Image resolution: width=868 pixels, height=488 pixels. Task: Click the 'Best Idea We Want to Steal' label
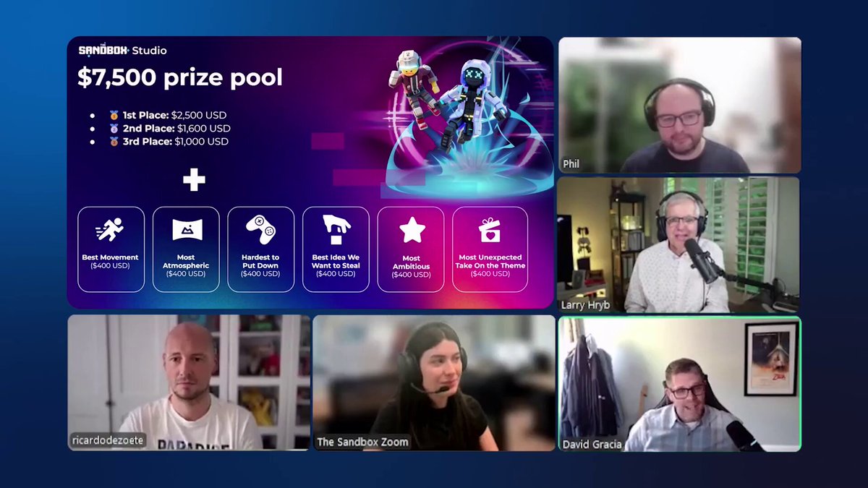point(336,261)
